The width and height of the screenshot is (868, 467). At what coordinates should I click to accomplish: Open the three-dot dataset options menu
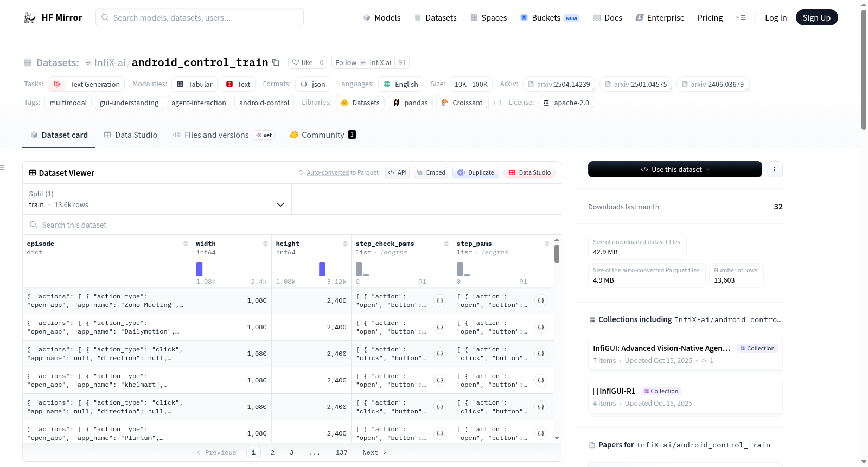pyautogui.click(x=774, y=169)
